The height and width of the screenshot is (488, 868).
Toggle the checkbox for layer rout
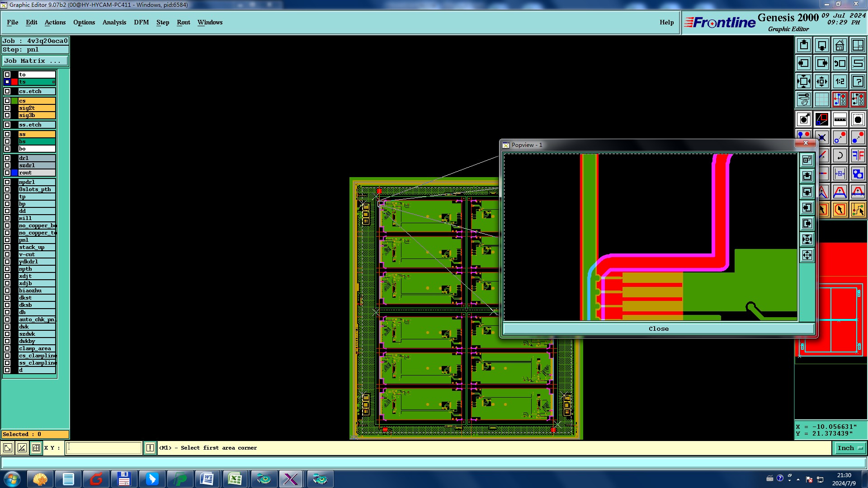(7, 173)
